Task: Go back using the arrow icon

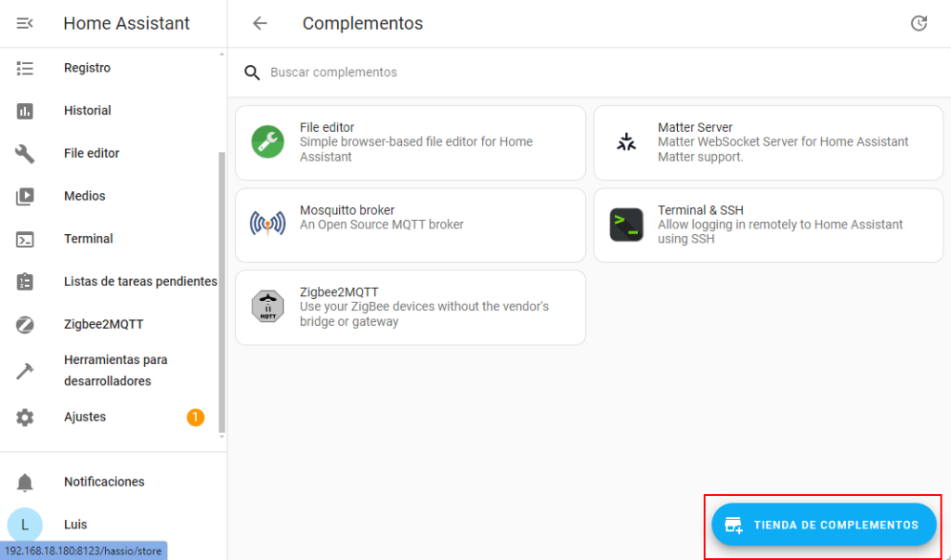Action: [260, 24]
